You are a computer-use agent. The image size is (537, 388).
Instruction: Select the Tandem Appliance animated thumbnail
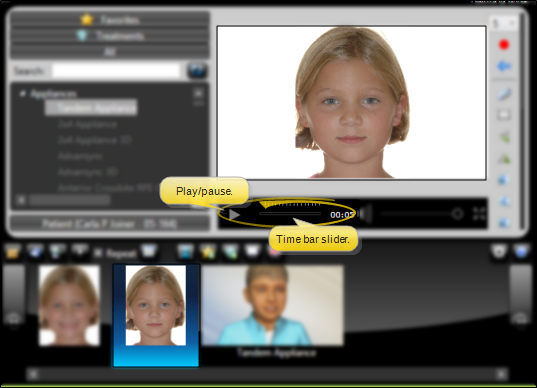(x=273, y=305)
